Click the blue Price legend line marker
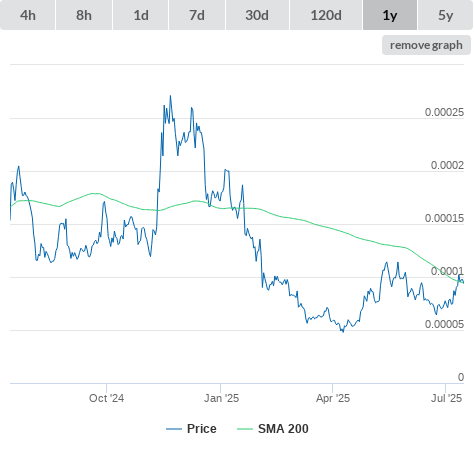 coord(174,429)
